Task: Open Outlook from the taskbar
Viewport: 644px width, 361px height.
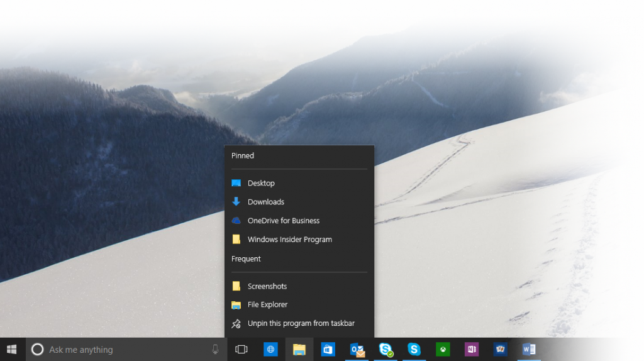Action: [x=357, y=349]
